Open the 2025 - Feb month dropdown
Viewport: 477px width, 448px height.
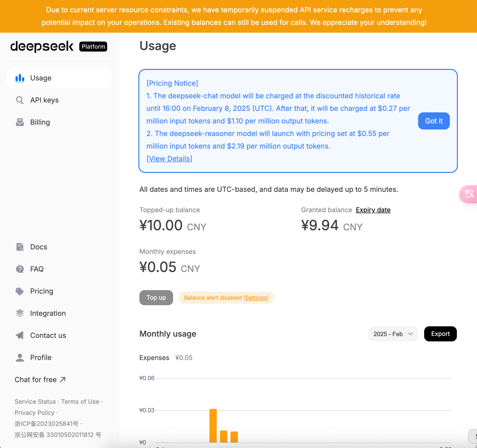(x=393, y=334)
